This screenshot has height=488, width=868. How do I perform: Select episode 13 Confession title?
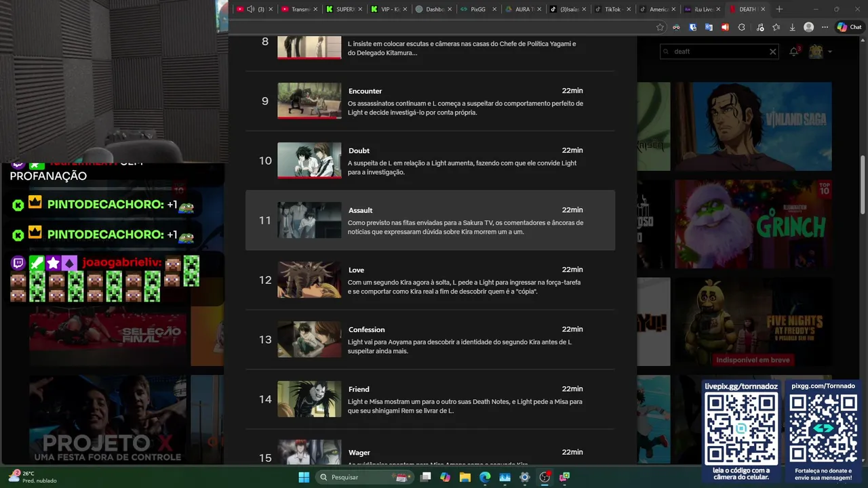tap(366, 329)
